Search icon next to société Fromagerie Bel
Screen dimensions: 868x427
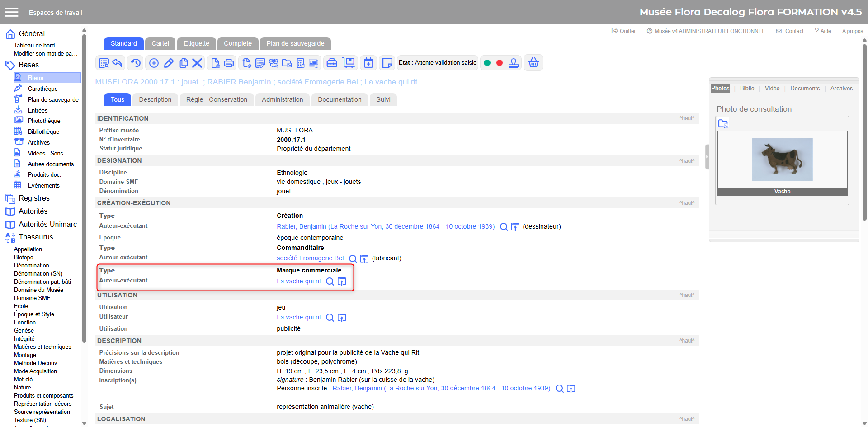coord(353,259)
